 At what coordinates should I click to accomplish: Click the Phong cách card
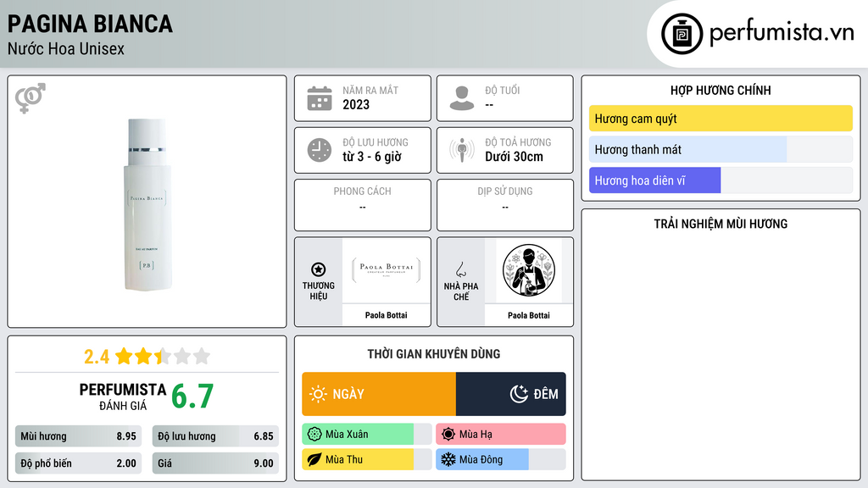363,205
